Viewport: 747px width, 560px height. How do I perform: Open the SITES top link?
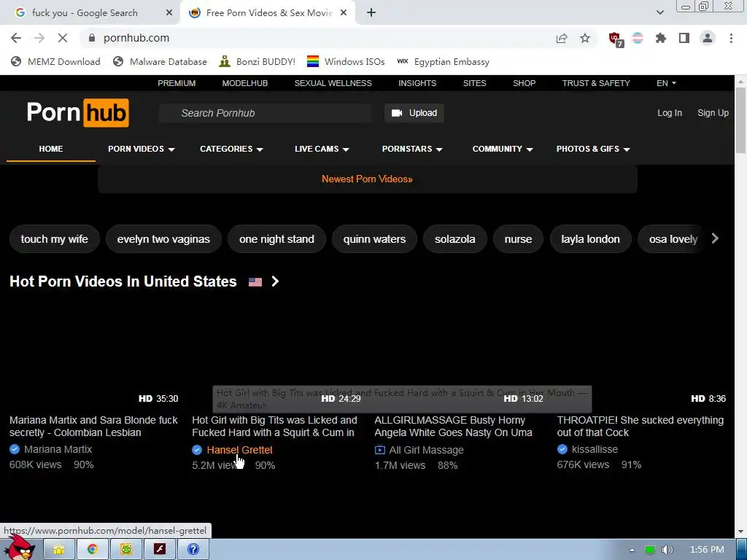474,83
